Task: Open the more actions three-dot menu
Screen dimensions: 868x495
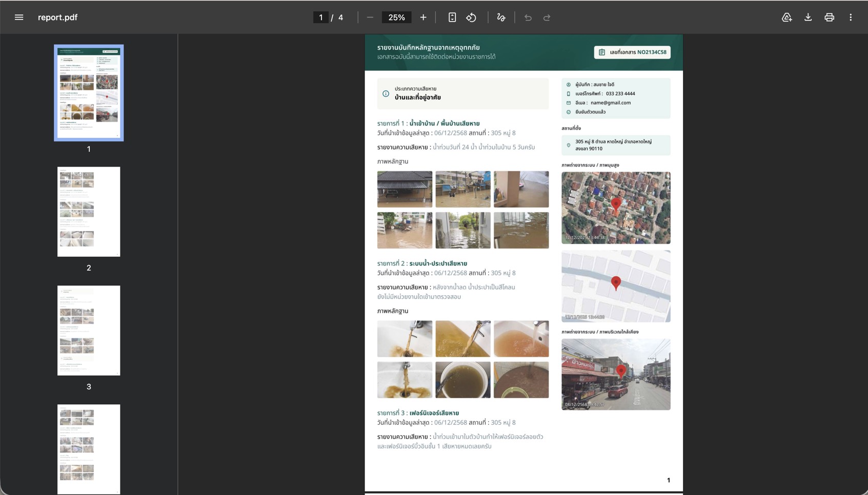Action: pyautogui.click(x=851, y=17)
